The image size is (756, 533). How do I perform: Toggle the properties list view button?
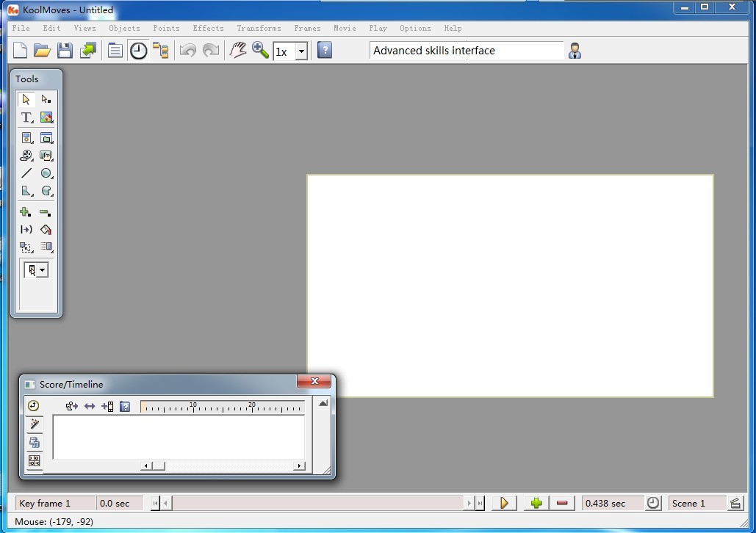pyautogui.click(x=115, y=51)
